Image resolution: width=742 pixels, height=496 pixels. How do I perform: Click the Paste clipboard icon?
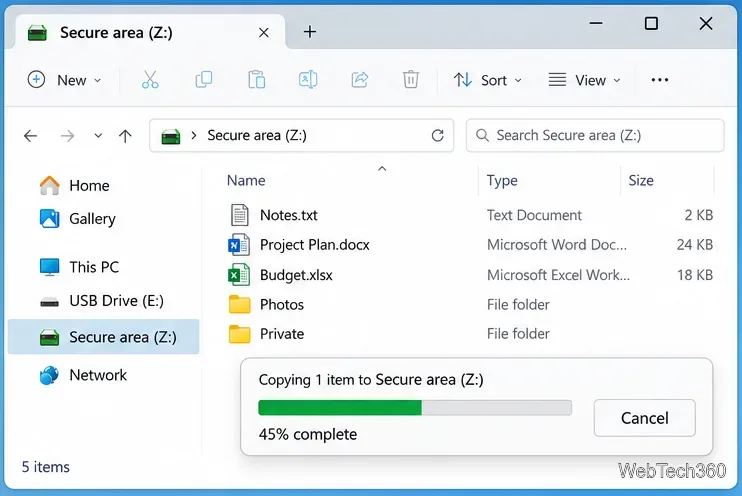click(256, 80)
